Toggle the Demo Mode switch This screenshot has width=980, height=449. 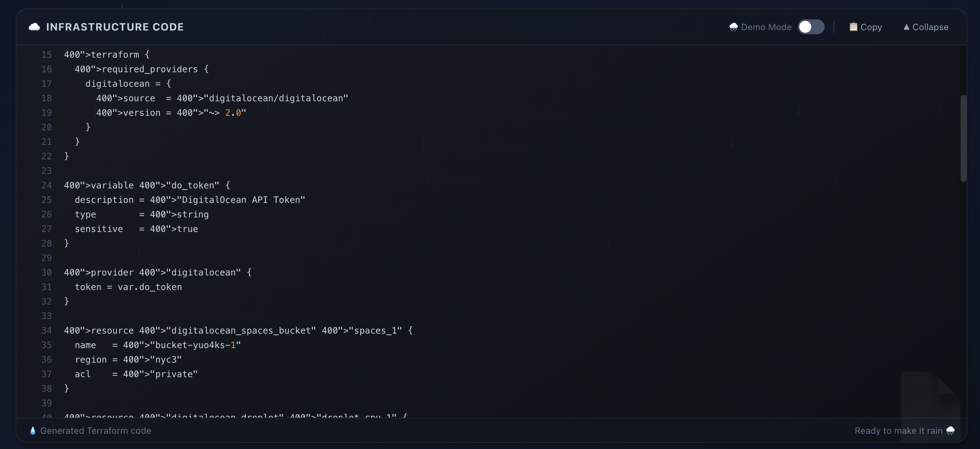811,27
